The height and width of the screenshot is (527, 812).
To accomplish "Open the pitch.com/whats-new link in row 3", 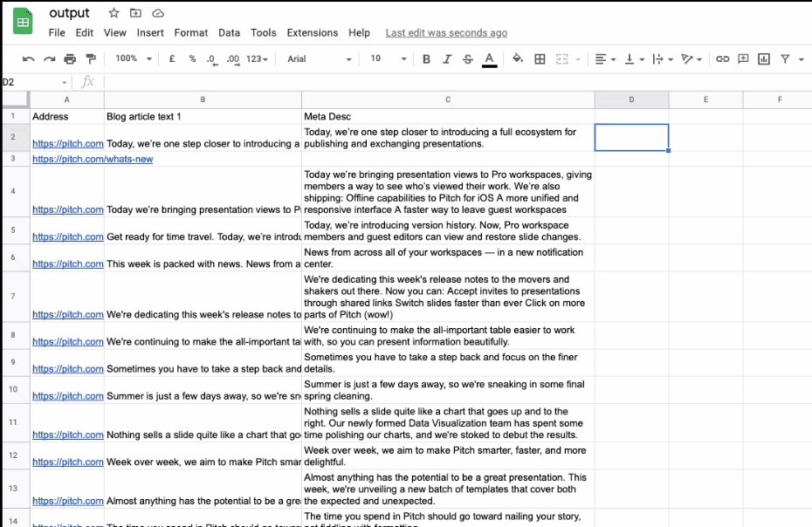I will click(x=93, y=159).
